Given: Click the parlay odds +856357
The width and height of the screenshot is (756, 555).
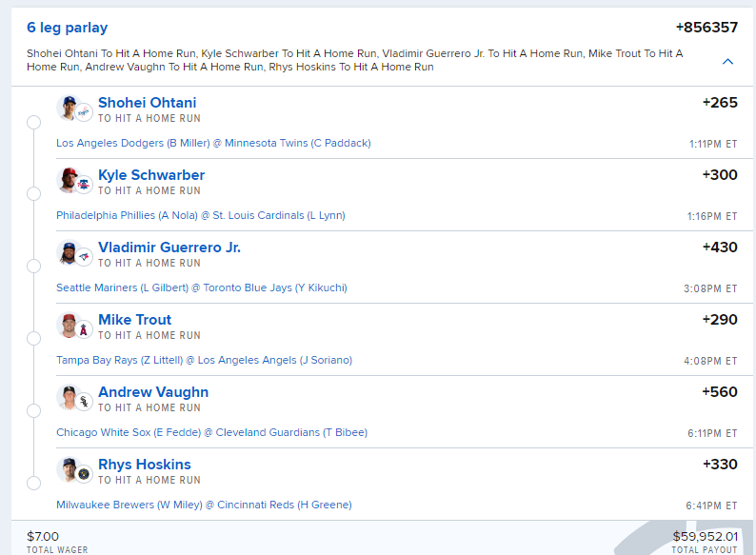Looking at the screenshot, I should (x=706, y=28).
